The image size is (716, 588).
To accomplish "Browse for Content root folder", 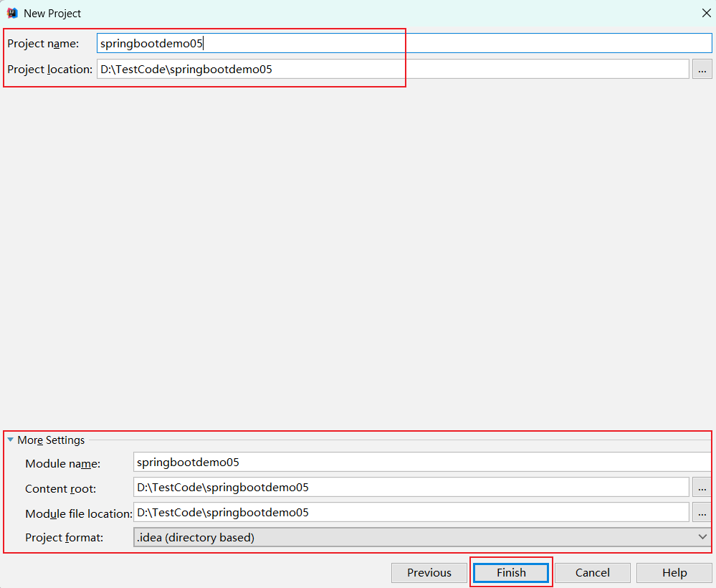I will point(702,487).
